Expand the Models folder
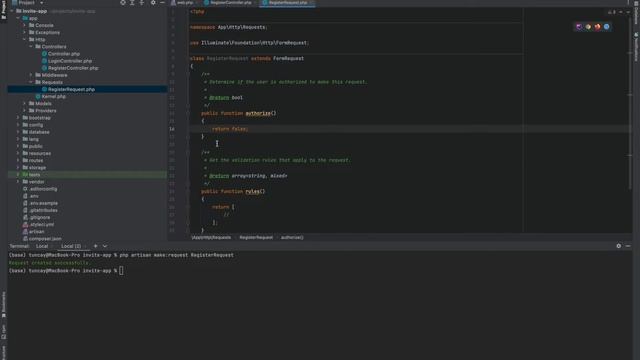The height and width of the screenshot is (360, 640). [x=24, y=103]
